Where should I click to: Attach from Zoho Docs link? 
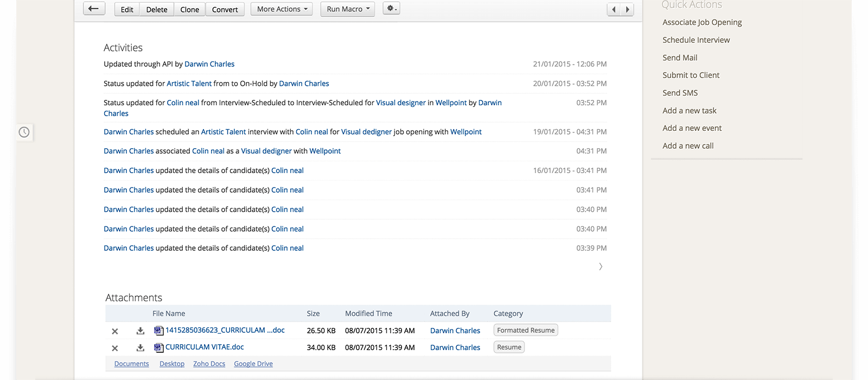pyautogui.click(x=209, y=364)
